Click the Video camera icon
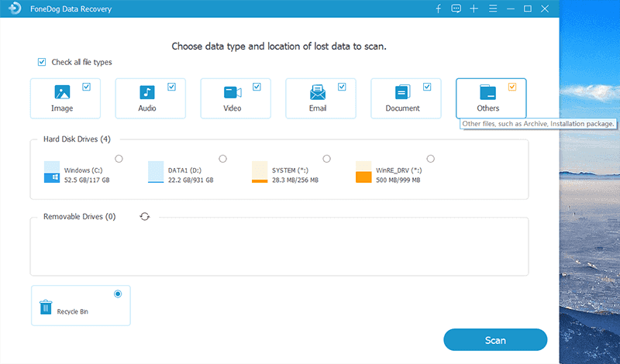This screenshot has width=620, height=364. point(232,92)
